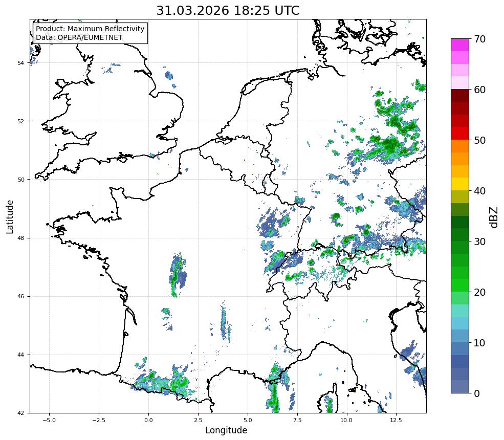Click the latitude tick label 50

[20, 180]
